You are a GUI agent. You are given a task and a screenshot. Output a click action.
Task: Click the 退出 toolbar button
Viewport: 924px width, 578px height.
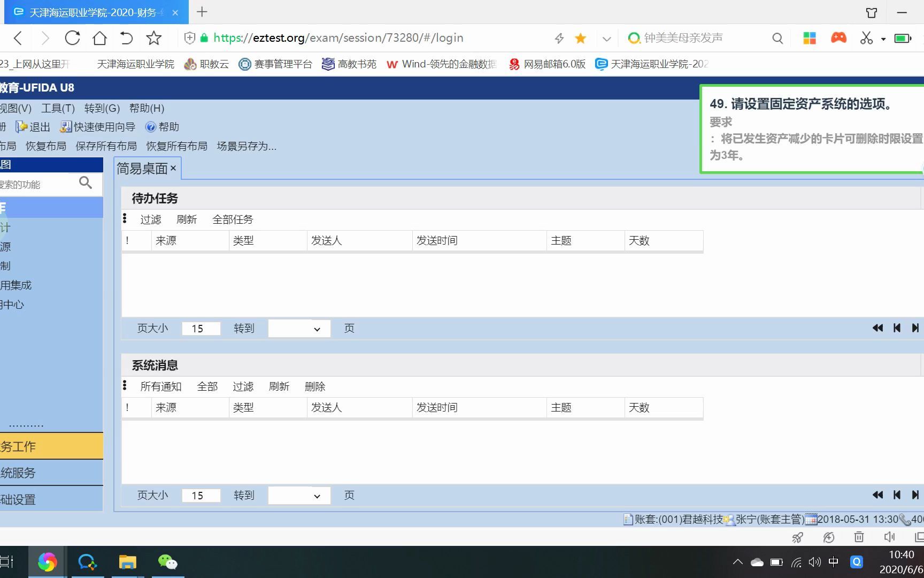pos(33,127)
